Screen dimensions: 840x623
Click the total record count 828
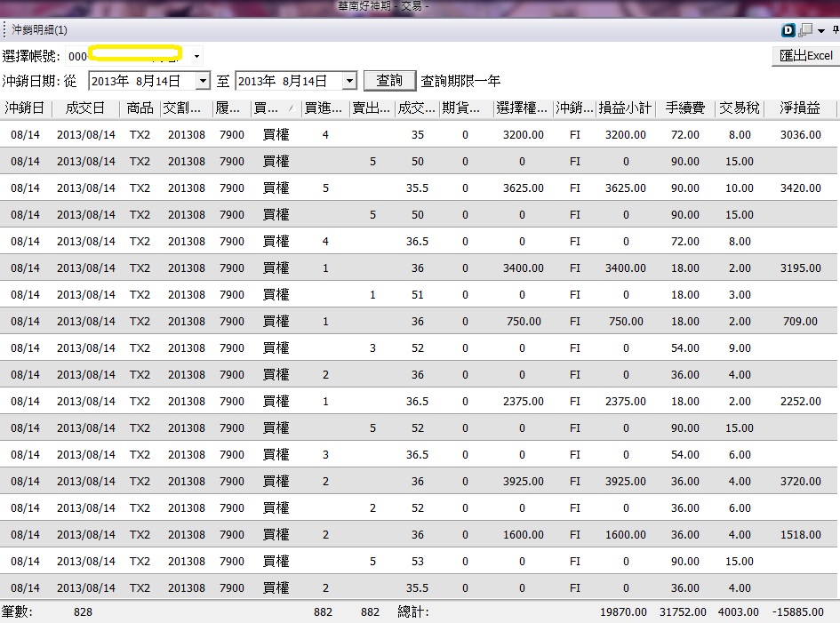pos(83,611)
